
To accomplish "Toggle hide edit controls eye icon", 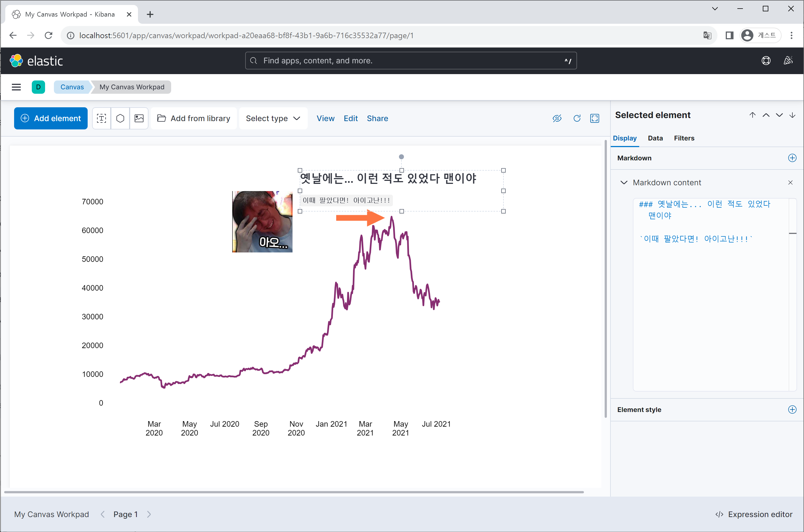I will [x=557, y=118].
